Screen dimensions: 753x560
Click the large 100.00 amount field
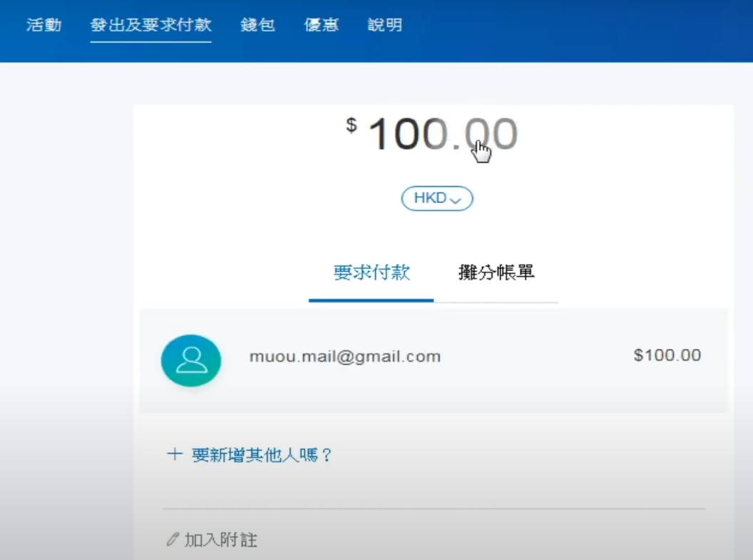442,135
